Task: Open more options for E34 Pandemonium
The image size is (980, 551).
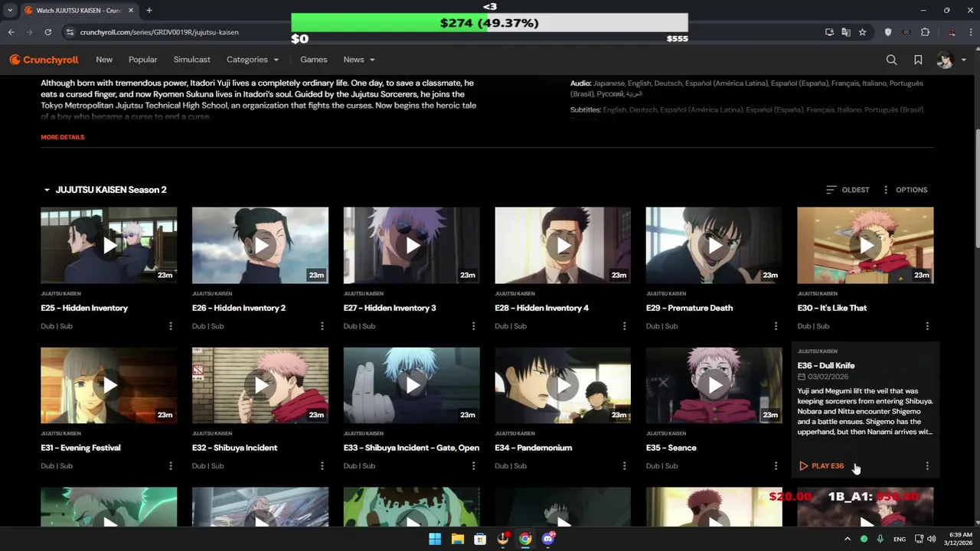Action: (x=624, y=466)
